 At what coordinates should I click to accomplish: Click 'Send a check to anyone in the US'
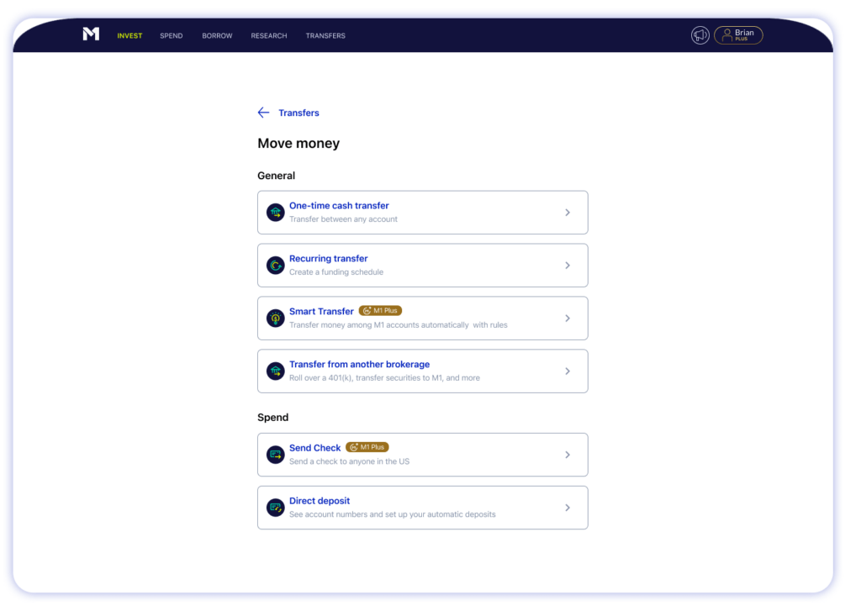pyautogui.click(x=349, y=461)
